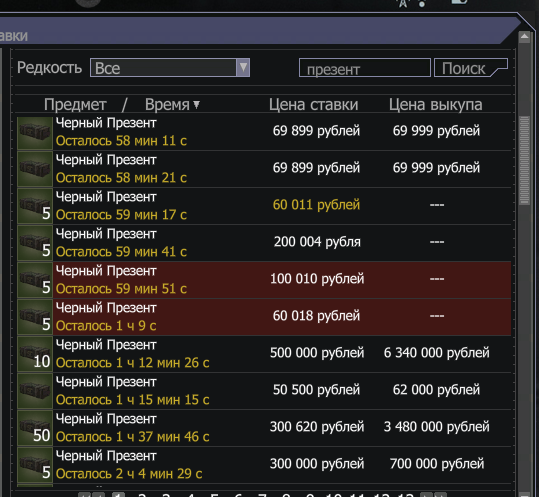Select the 6 340 000 рублей buyout price
539x497 pixels.
click(x=437, y=353)
